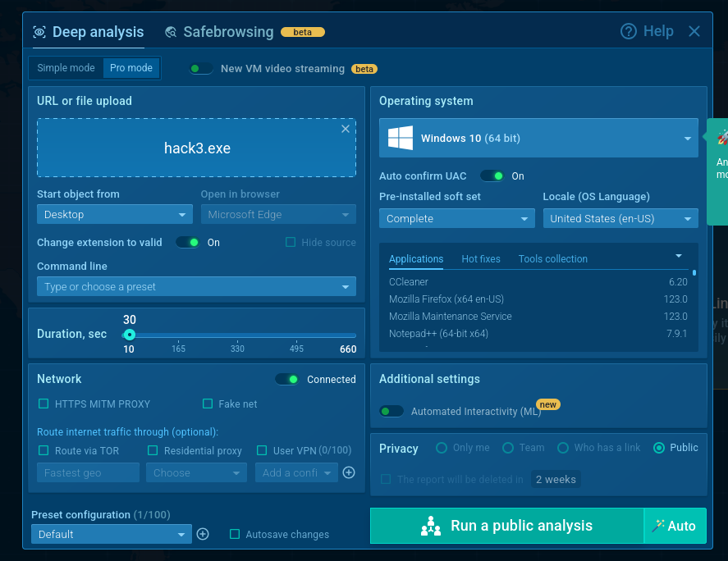Check the report will be deleted box
728x561 pixels.
point(386,479)
